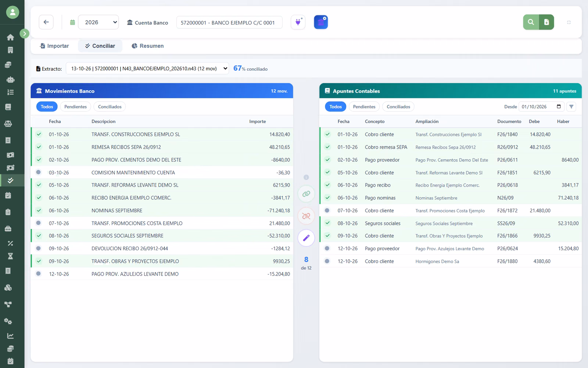
Task: Select the PAGO PROV. AZULEJOS LEVANTE DEMO movement
Action: tap(162, 274)
